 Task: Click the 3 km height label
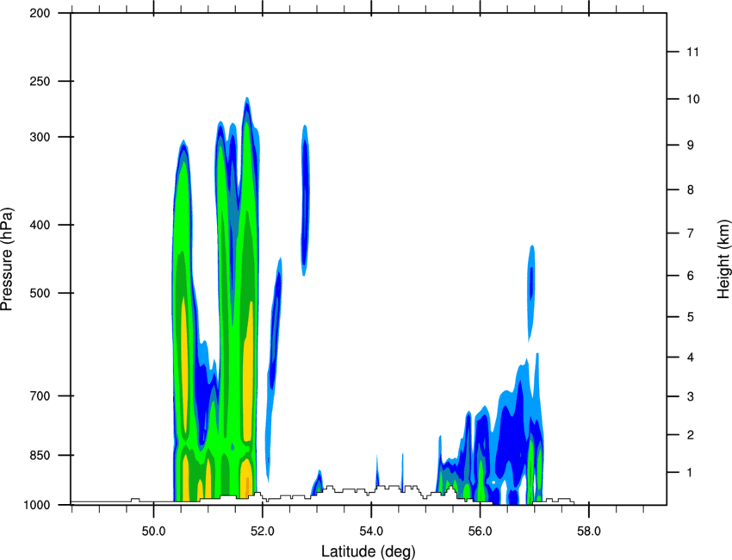click(x=691, y=397)
